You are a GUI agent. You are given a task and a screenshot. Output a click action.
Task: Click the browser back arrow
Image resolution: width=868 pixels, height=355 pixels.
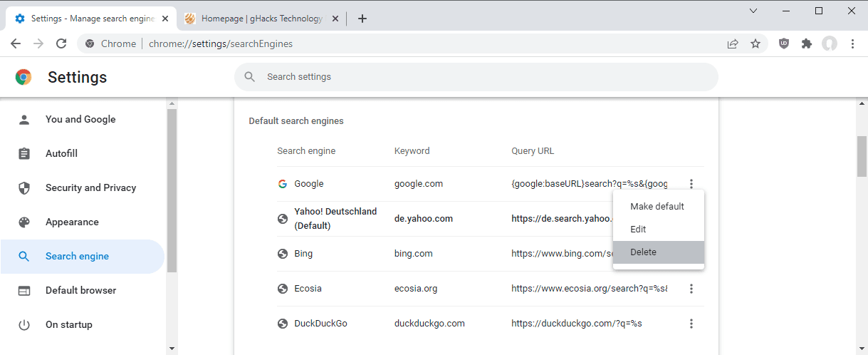[x=16, y=43]
